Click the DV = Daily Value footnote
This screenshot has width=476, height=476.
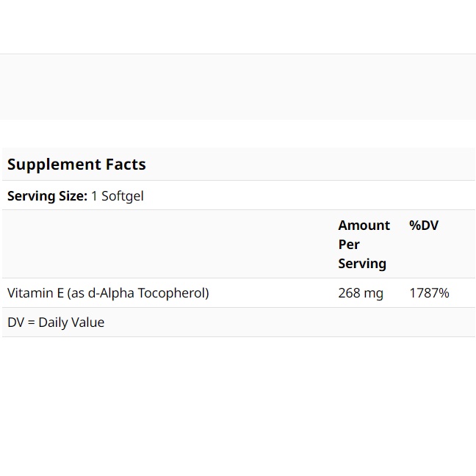point(56,322)
